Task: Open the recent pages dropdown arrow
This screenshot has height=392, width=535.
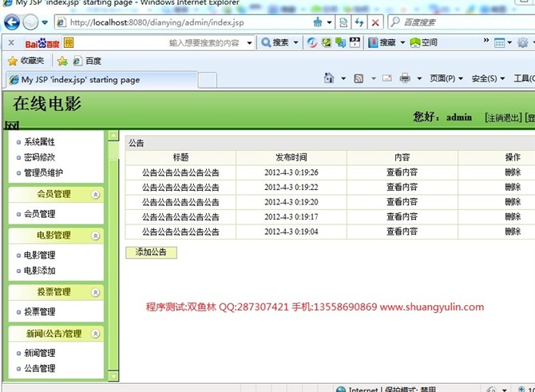Action: [x=45, y=23]
